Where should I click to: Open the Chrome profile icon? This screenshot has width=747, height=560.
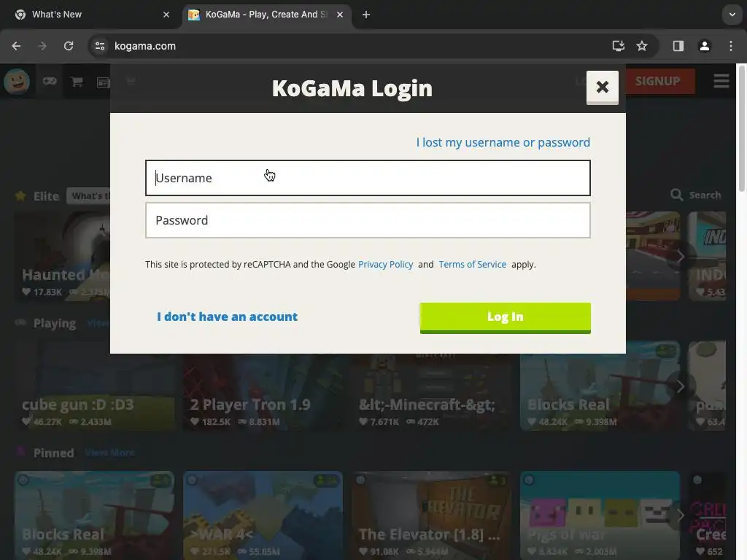coord(705,46)
